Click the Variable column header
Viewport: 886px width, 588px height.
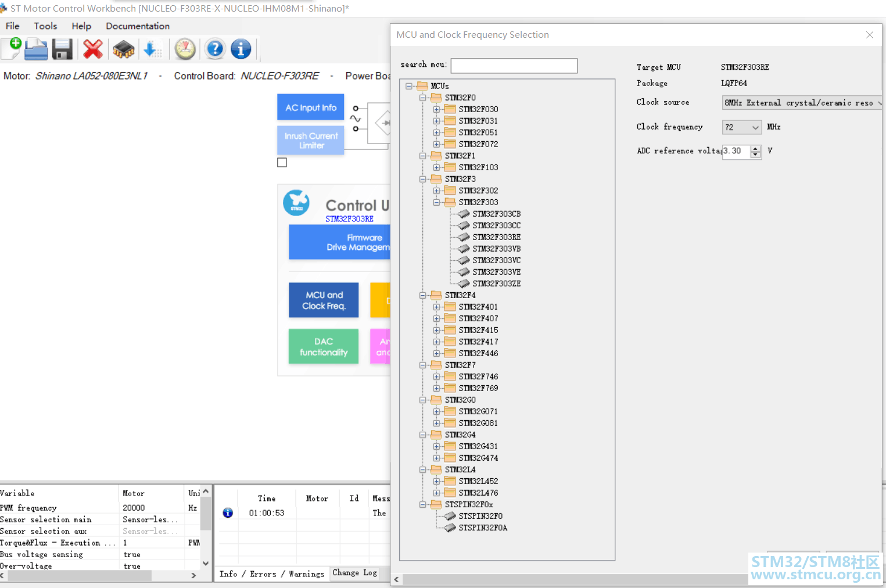tap(59, 493)
